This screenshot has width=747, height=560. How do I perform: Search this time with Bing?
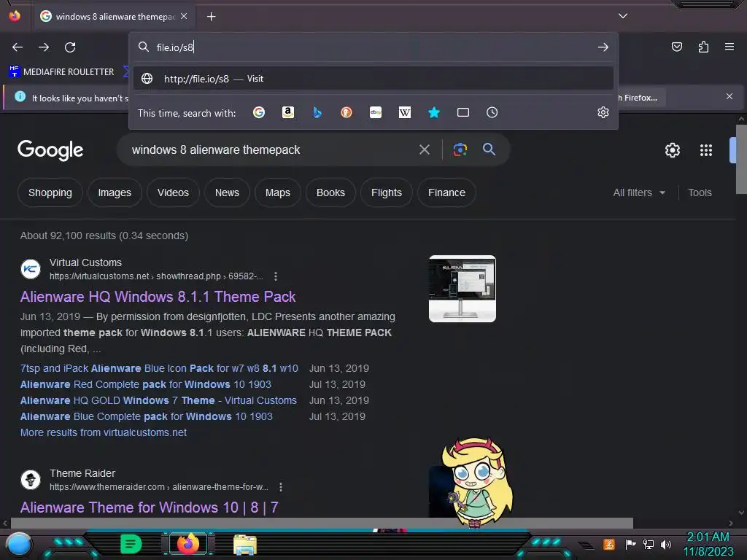pos(317,112)
